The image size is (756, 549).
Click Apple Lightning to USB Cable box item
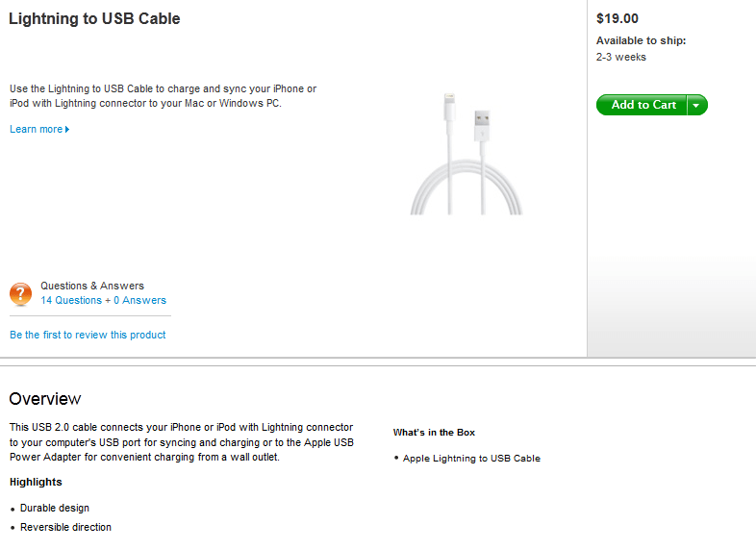click(x=471, y=459)
